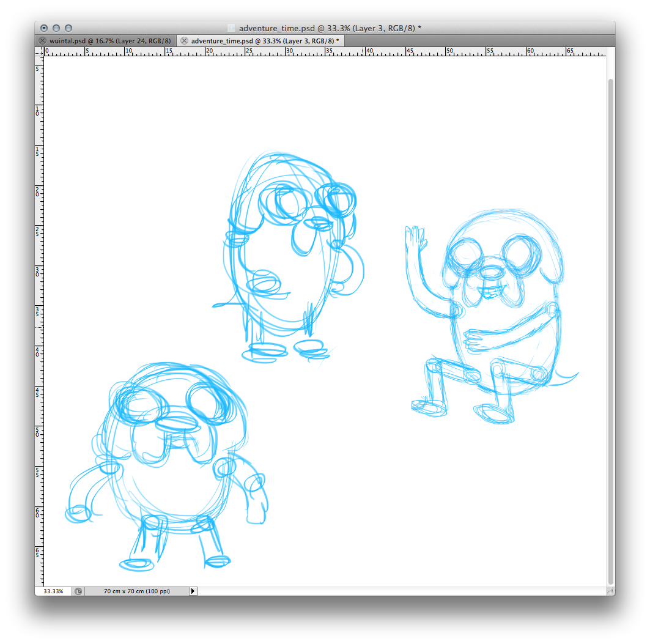Select the adventure_time.psd document tab
The height and width of the screenshot is (644, 650).
[x=264, y=41]
